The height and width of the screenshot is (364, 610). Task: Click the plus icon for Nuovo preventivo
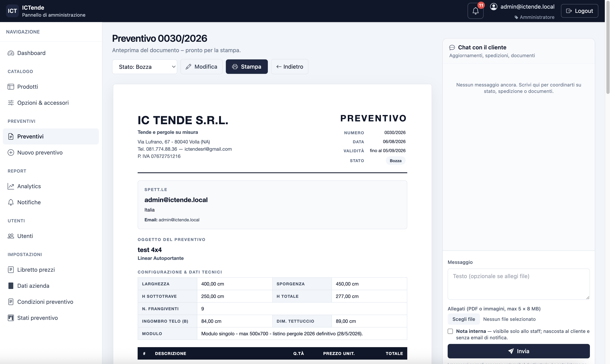(11, 153)
